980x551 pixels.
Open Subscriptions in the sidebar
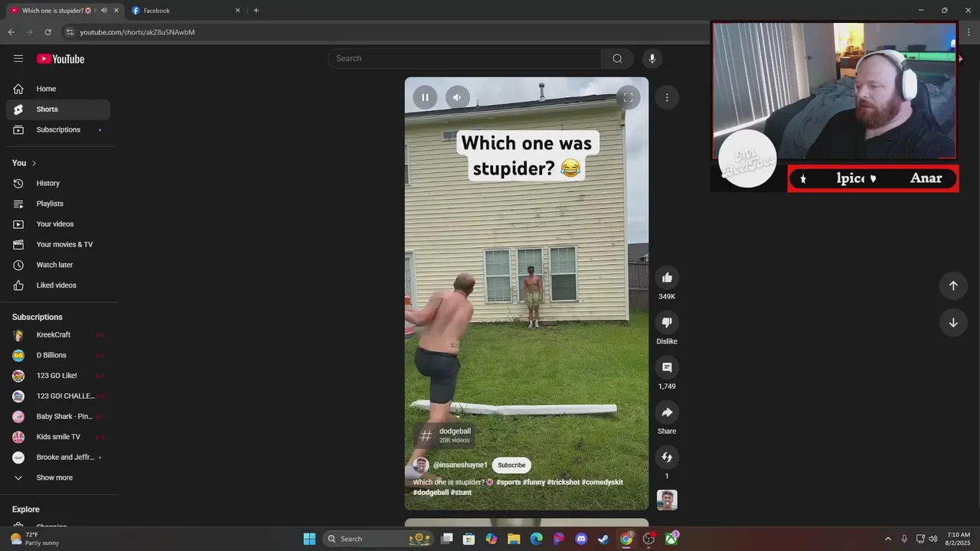(58, 130)
